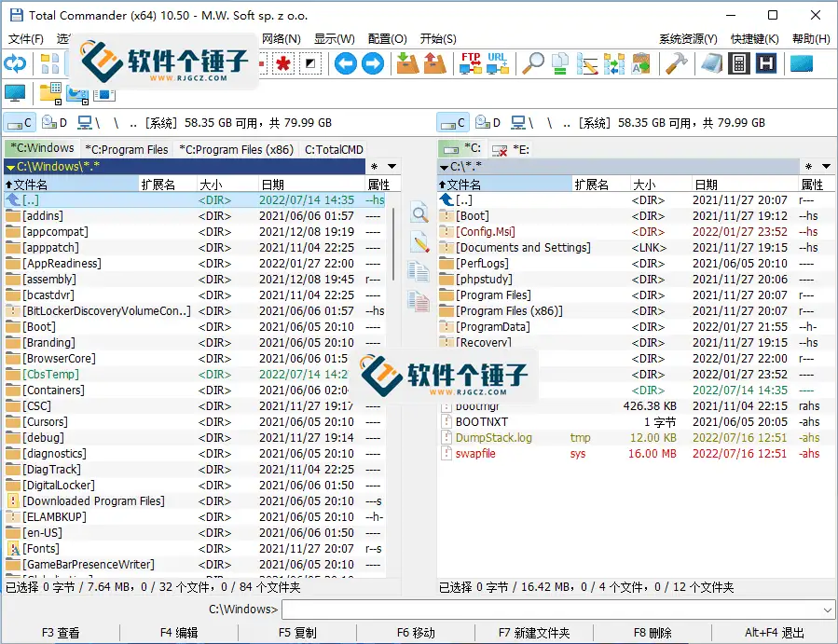The image size is (838, 644).
Task: Open the URL new connection icon
Action: (498, 63)
